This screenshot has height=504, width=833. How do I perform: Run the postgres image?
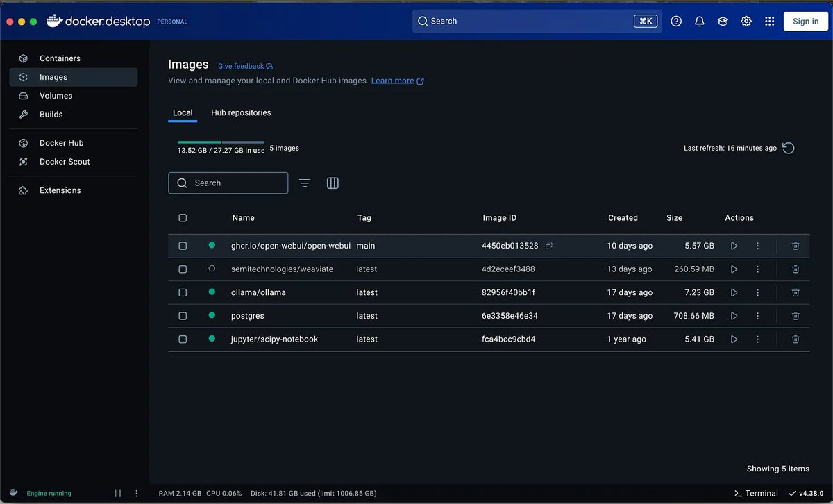(x=734, y=316)
